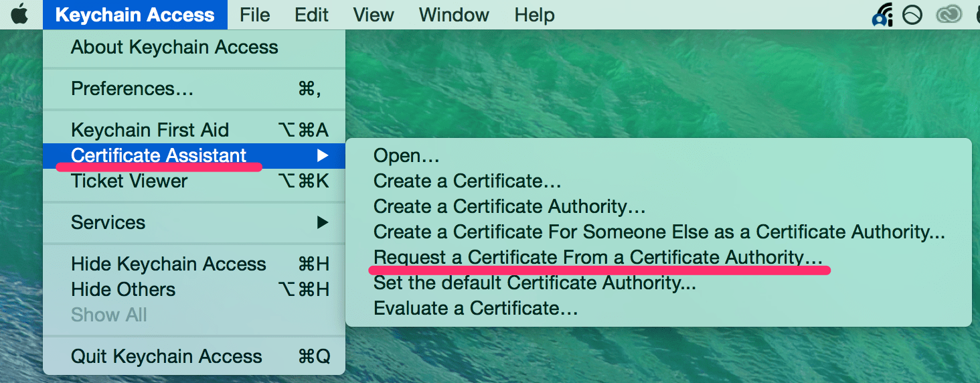Select Request a Certificate From a Certificate Authority
This screenshot has width=980, height=383.
click(x=659, y=257)
